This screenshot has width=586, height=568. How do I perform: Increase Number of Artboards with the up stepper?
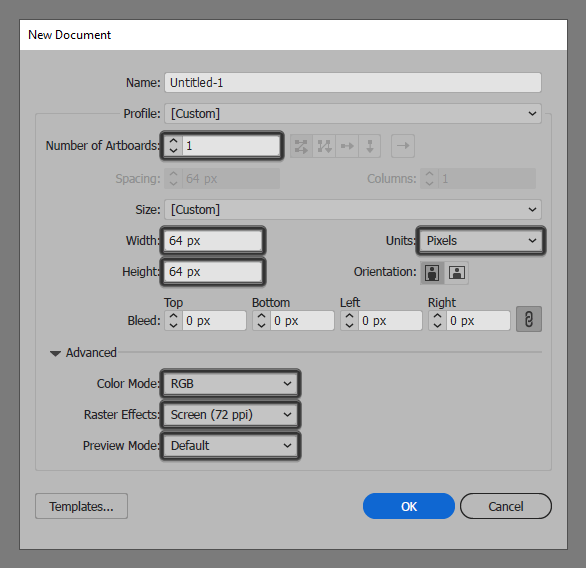(173, 141)
